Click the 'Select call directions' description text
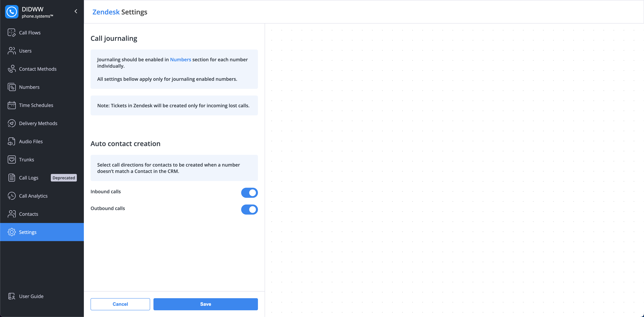This screenshot has height=317, width=644. point(169,168)
